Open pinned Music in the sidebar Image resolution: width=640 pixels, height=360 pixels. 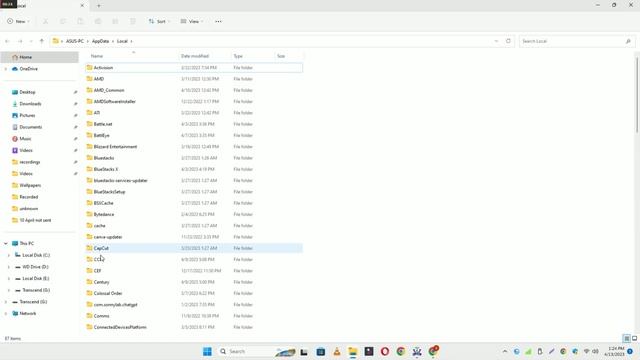click(25, 139)
